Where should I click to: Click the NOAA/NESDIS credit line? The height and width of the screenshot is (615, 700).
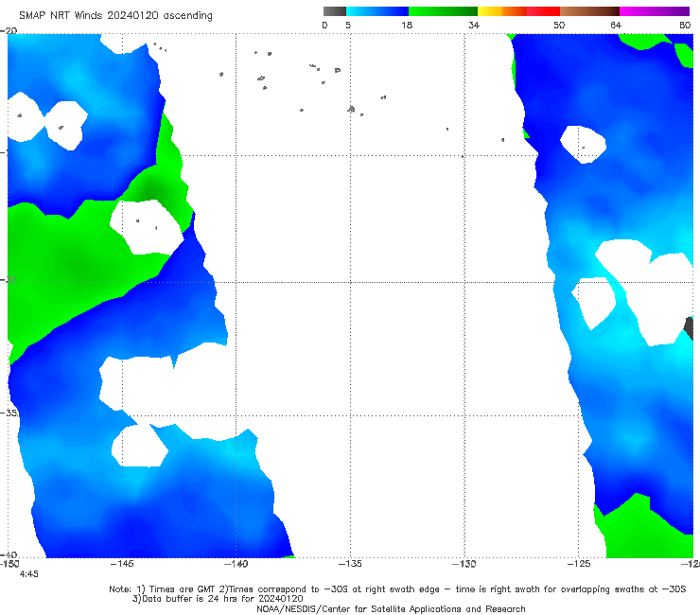391,609
